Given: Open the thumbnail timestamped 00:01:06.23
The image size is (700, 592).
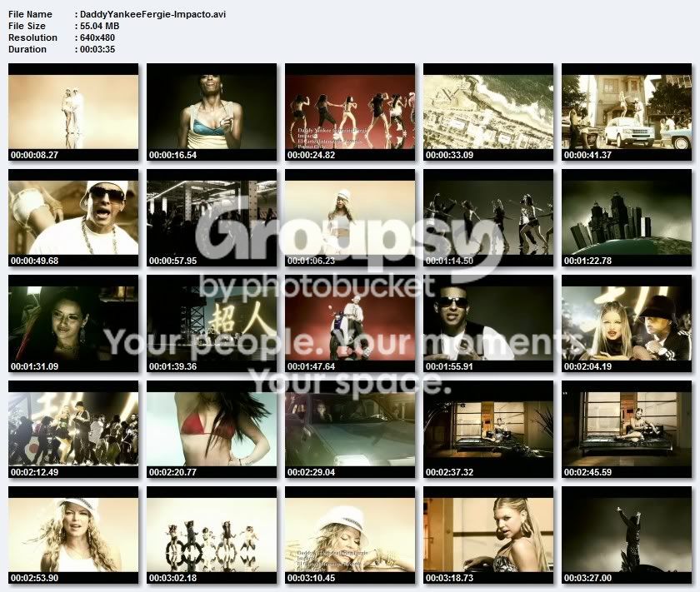Looking at the screenshot, I should (350, 217).
